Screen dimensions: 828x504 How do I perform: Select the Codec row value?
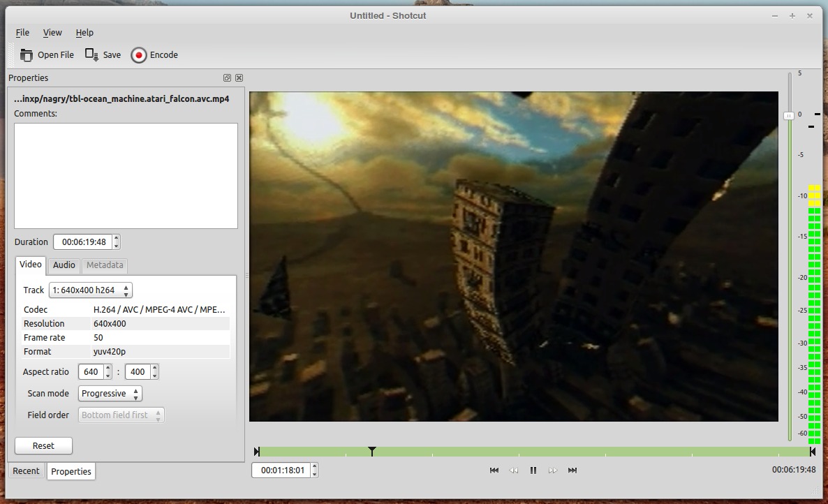pos(159,310)
